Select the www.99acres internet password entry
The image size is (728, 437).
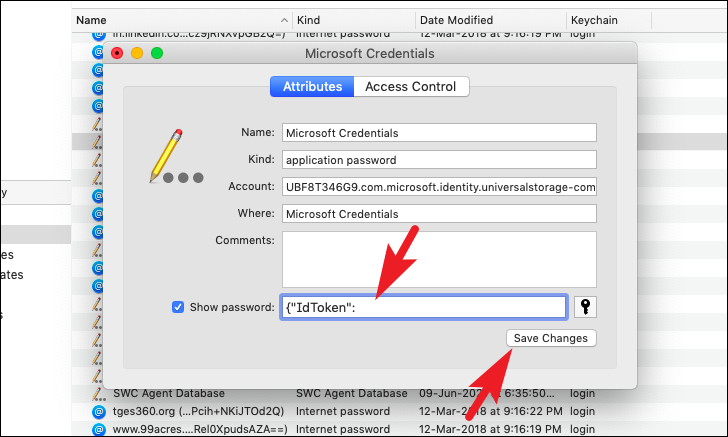pyautogui.click(x=399, y=429)
